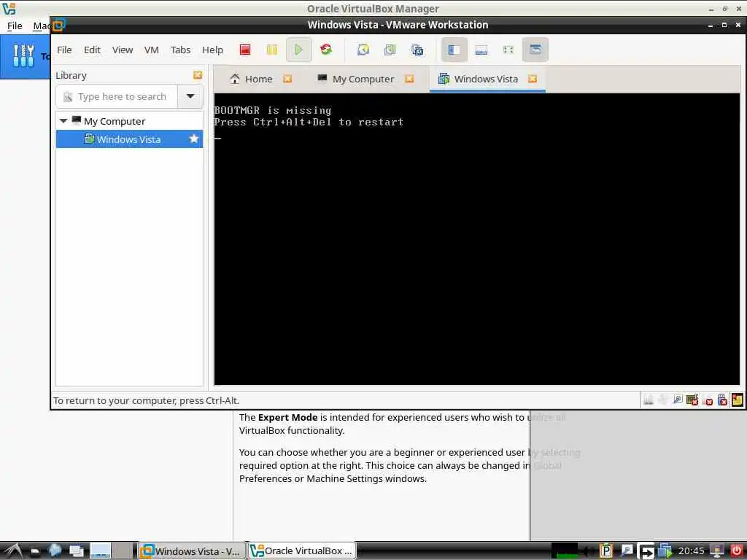
Task: Close the Windows Vista tab
Action: (x=533, y=79)
